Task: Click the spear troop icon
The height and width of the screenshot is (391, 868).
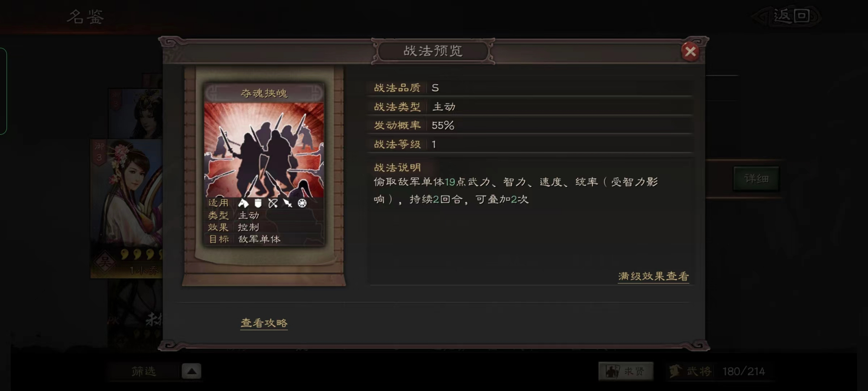Action: click(x=287, y=203)
